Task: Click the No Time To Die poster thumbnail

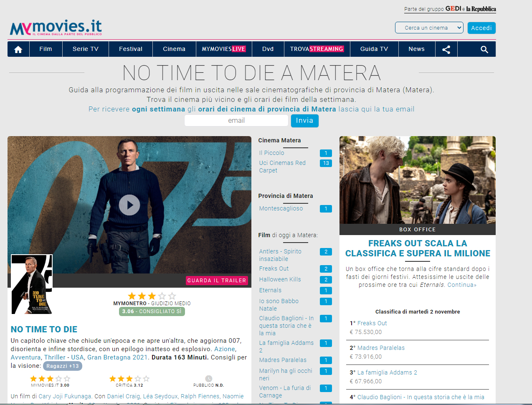Action: [x=31, y=284]
